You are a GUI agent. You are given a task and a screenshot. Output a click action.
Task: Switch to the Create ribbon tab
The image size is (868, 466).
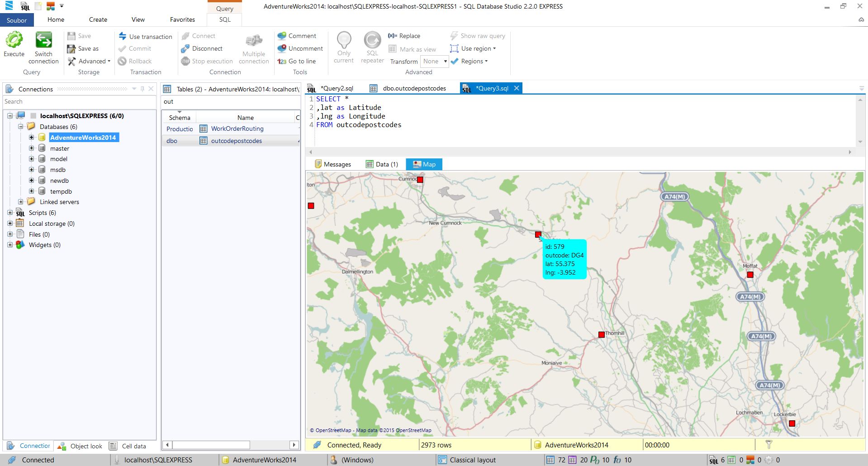click(98, 19)
